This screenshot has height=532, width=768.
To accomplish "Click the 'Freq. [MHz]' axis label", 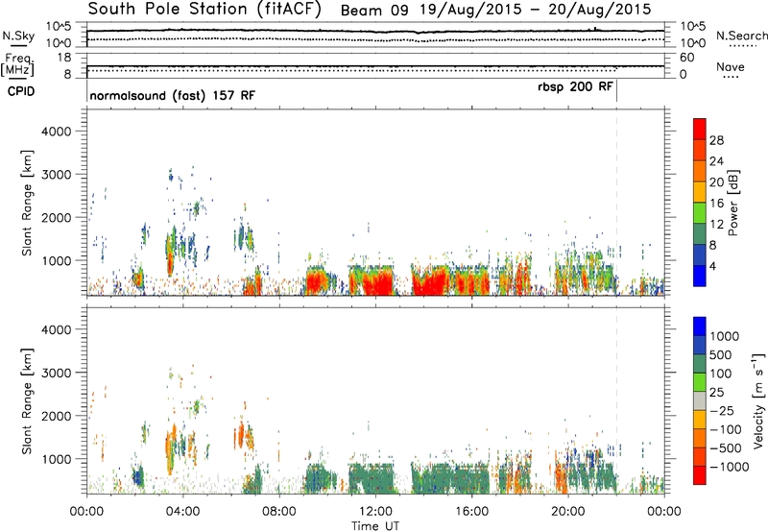I will pyautogui.click(x=17, y=64).
